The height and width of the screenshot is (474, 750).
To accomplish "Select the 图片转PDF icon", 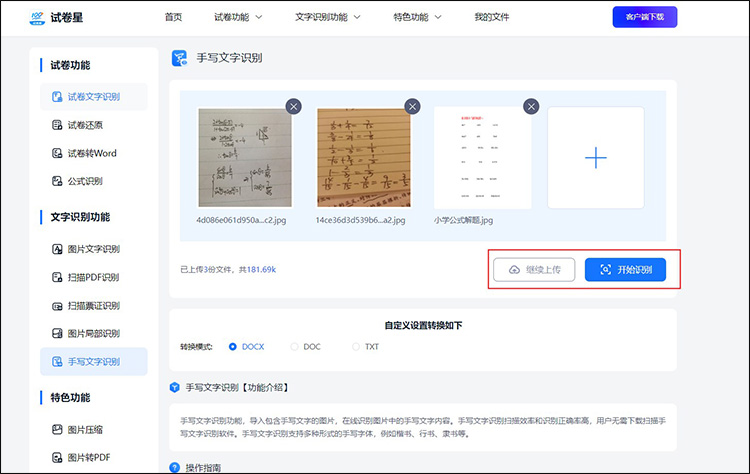I will click(57, 458).
